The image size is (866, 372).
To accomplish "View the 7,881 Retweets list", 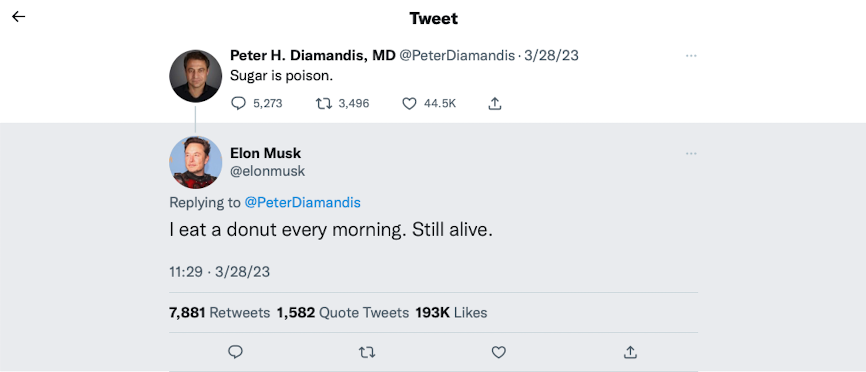I will [219, 313].
